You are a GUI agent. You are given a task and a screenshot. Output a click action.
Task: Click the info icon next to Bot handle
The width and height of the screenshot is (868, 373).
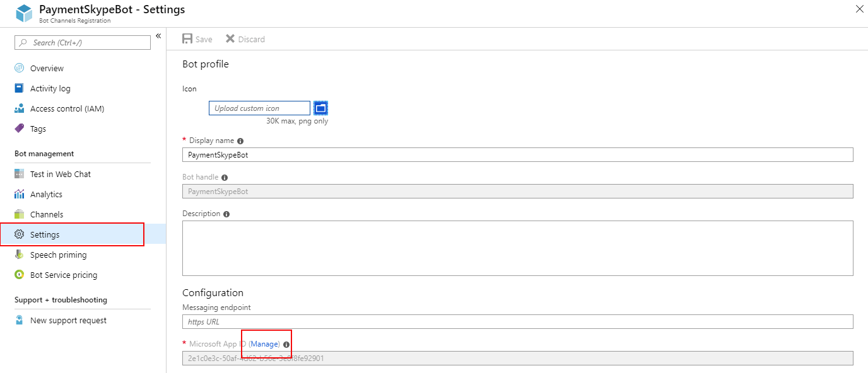click(x=225, y=178)
